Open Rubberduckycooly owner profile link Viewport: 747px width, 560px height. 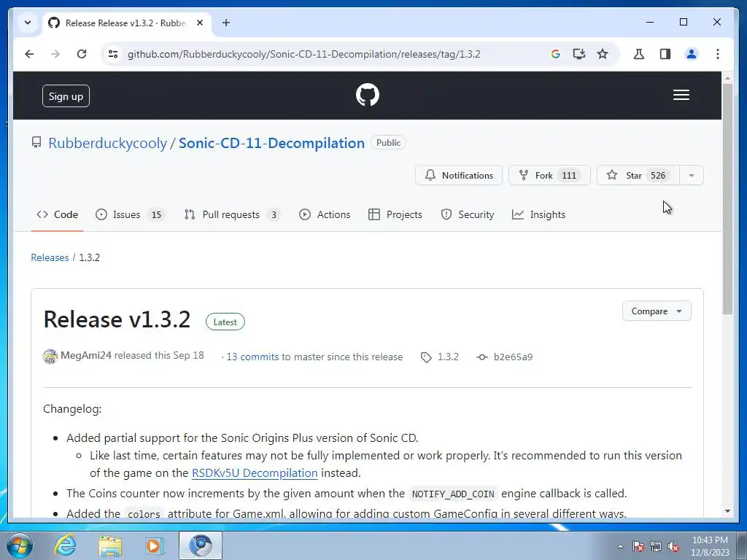tap(108, 143)
